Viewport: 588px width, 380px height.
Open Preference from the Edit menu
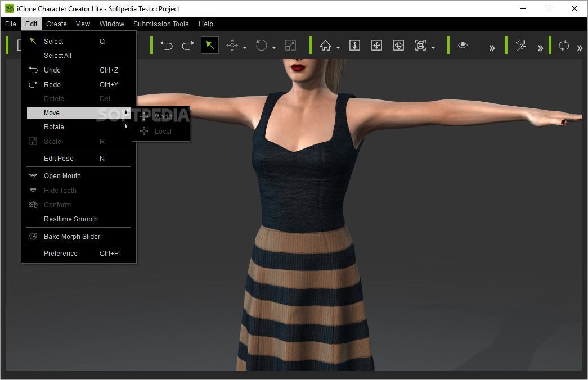point(79,254)
